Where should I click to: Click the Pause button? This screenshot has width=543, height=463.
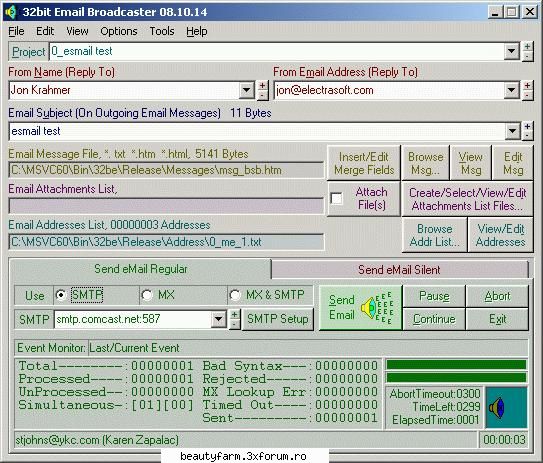pos(434,296)
